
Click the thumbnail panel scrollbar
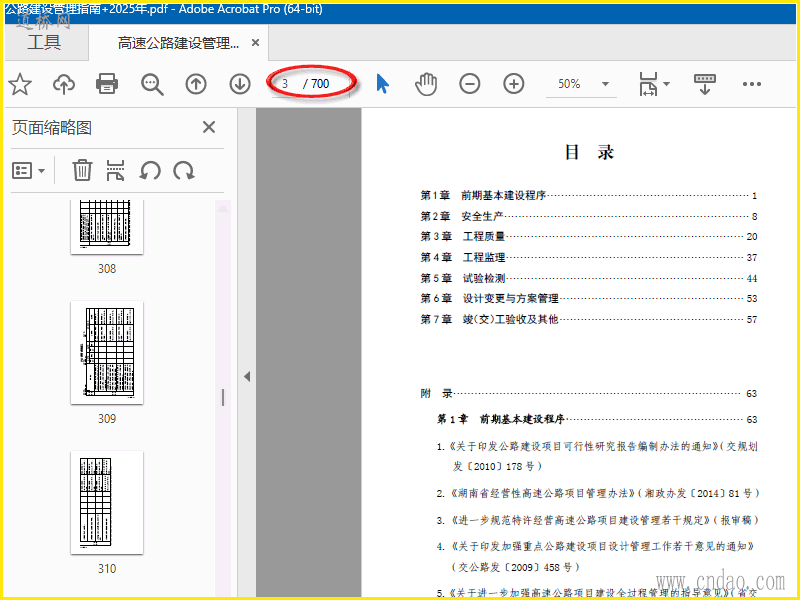(223, 397)
